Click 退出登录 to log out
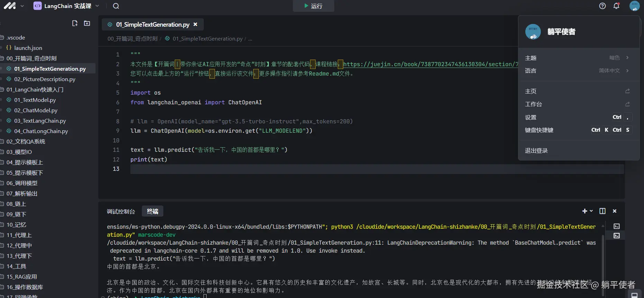This screenshot has height=298, width=644. [x=536, y=151]
